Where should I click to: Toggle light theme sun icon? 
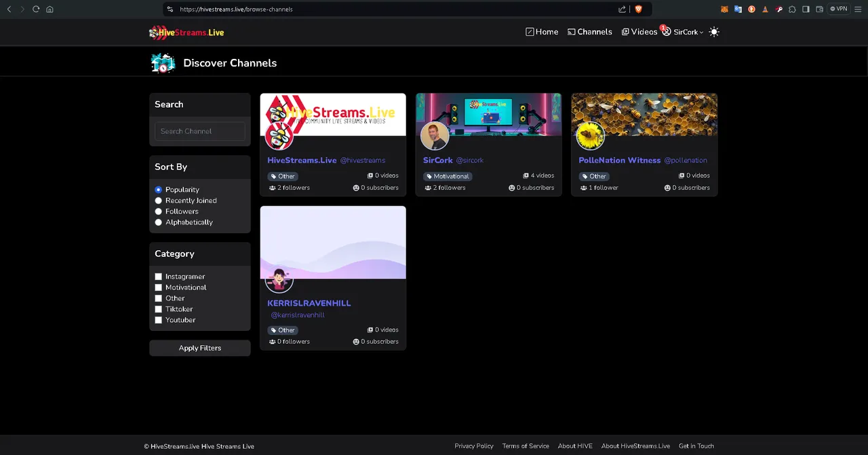pyautogui.click(x=714, y=32)
